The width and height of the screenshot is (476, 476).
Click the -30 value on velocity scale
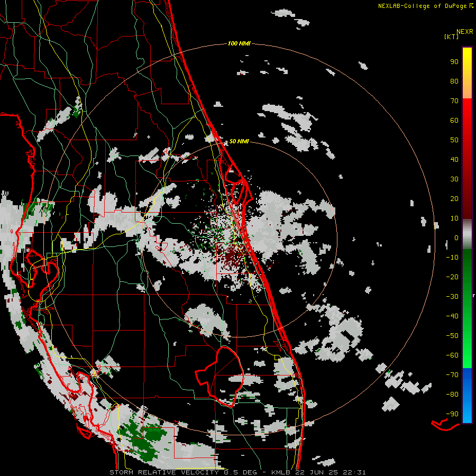[452, 297]
